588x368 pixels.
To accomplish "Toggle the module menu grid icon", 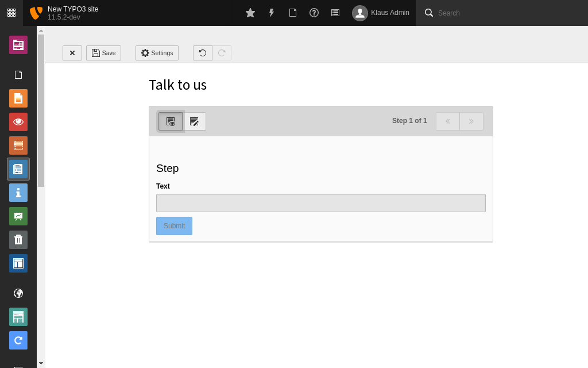I will (x=11, y=13).
